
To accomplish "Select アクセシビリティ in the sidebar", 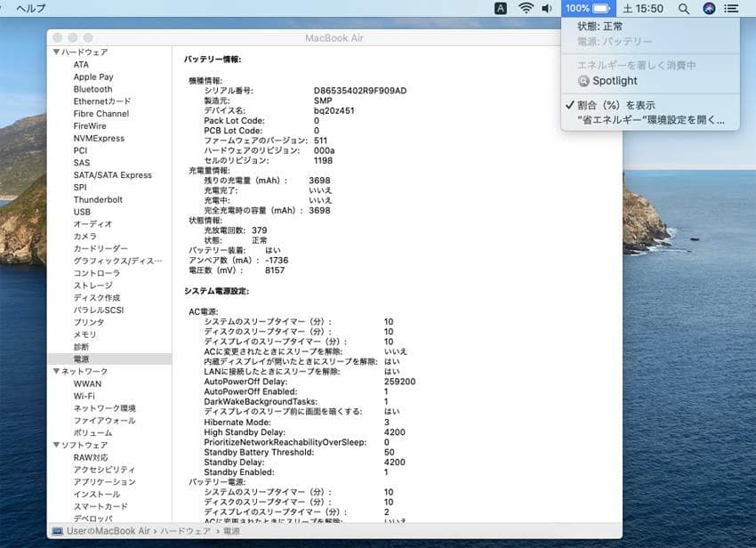I will click(x=104, y=470).
